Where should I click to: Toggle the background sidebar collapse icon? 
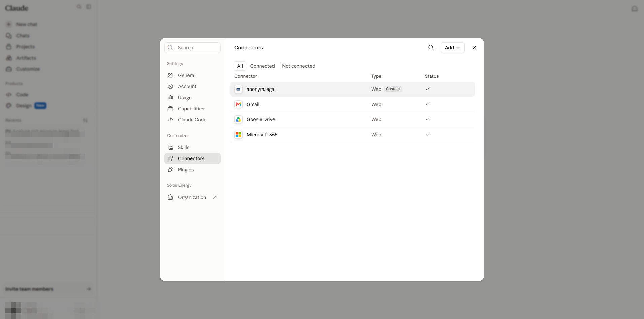[x=89, y=7]
